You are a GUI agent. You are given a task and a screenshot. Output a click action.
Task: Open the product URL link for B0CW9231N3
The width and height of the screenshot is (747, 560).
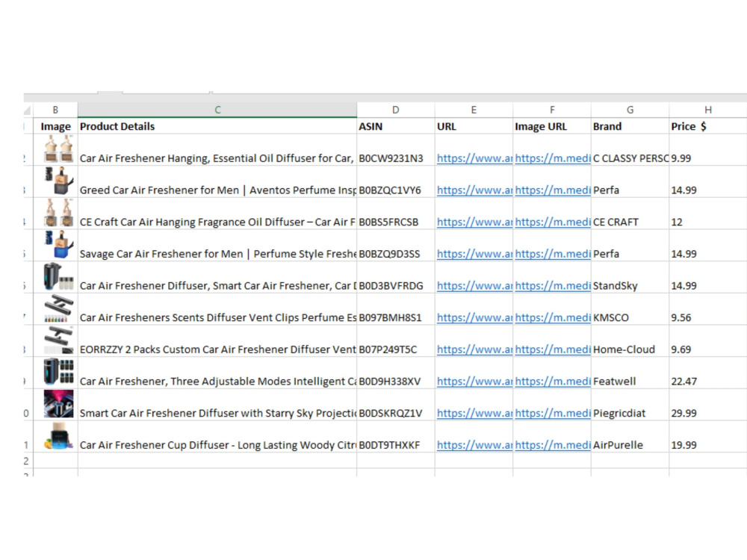474,158
